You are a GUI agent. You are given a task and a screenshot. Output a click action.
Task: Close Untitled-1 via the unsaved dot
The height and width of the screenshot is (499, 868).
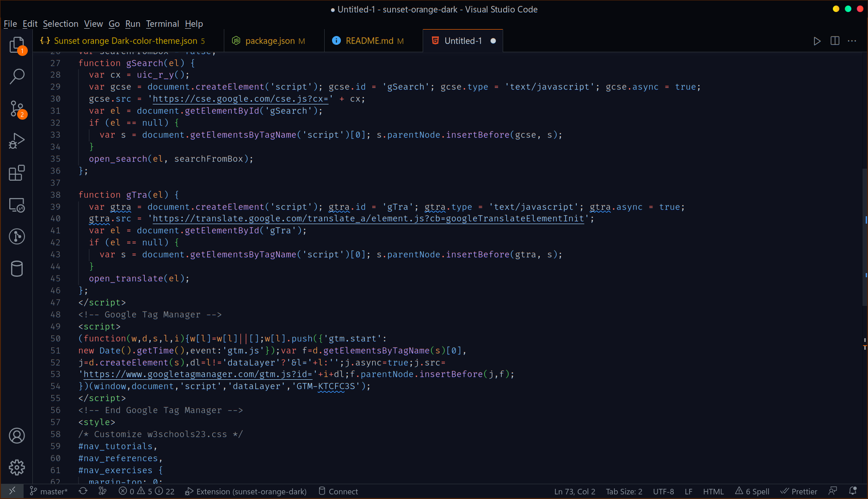pyautogui.click(x=493, y=41)
